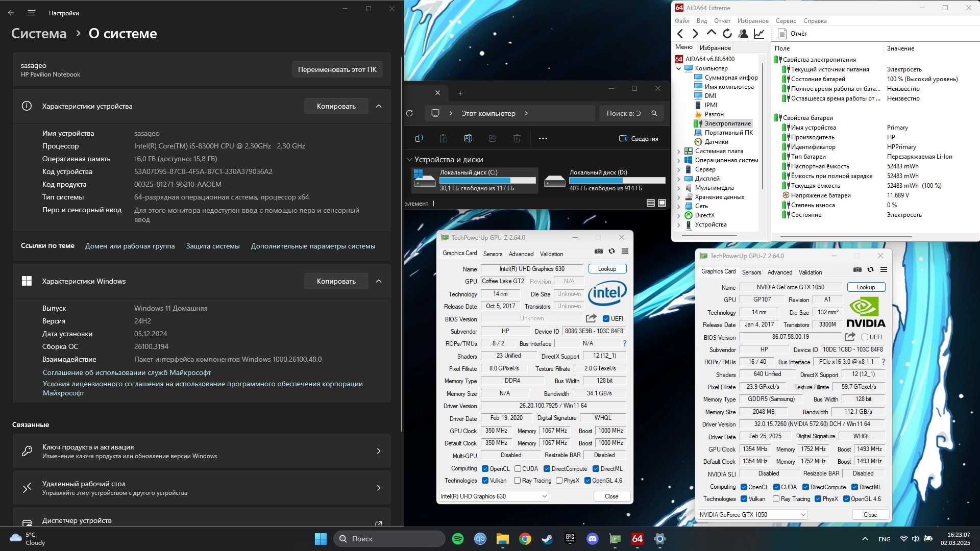Image resolution: width=980 pixels, height=551 pixels.
Task: Take screenshot in Intel GPU-Z window
Action: point(598,251)
